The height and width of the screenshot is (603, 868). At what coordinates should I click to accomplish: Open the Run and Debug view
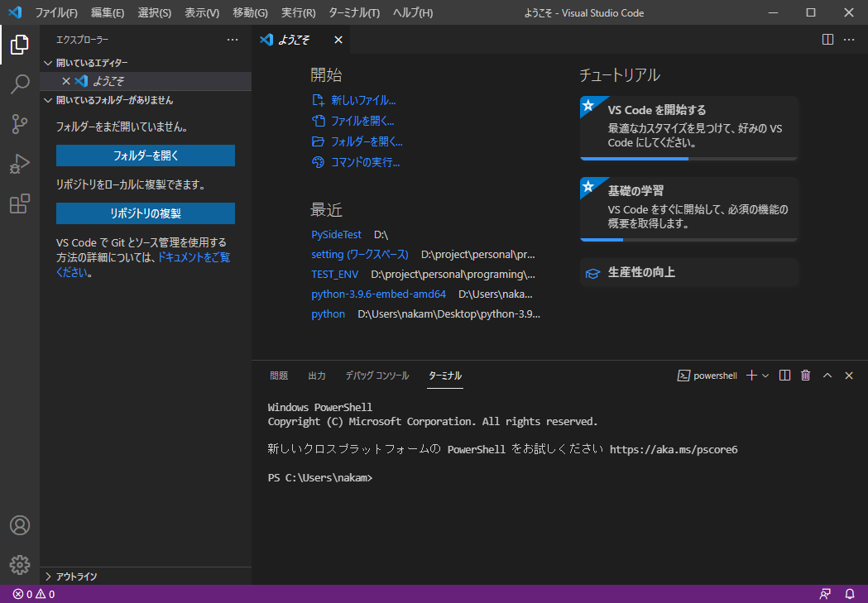coord(19,164)
